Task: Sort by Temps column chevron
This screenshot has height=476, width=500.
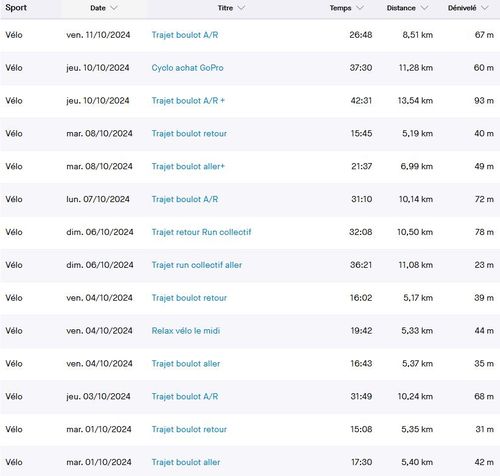Action: tap(360, 8)
